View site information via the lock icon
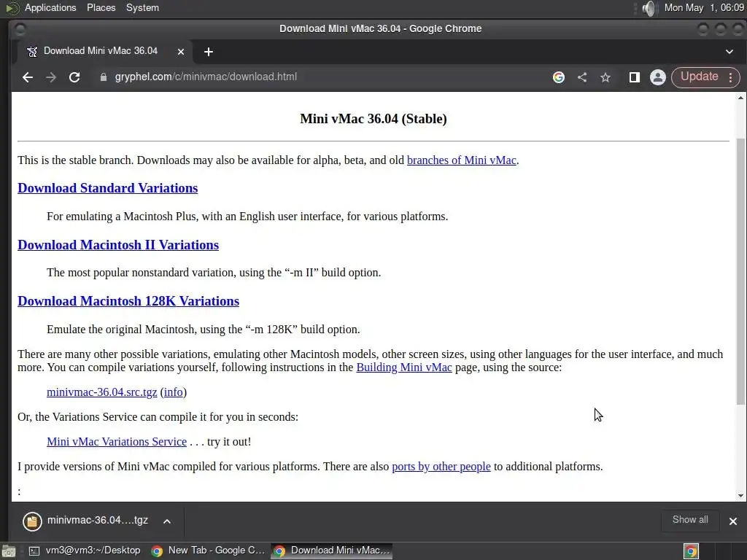 click(x=104, y=77)
